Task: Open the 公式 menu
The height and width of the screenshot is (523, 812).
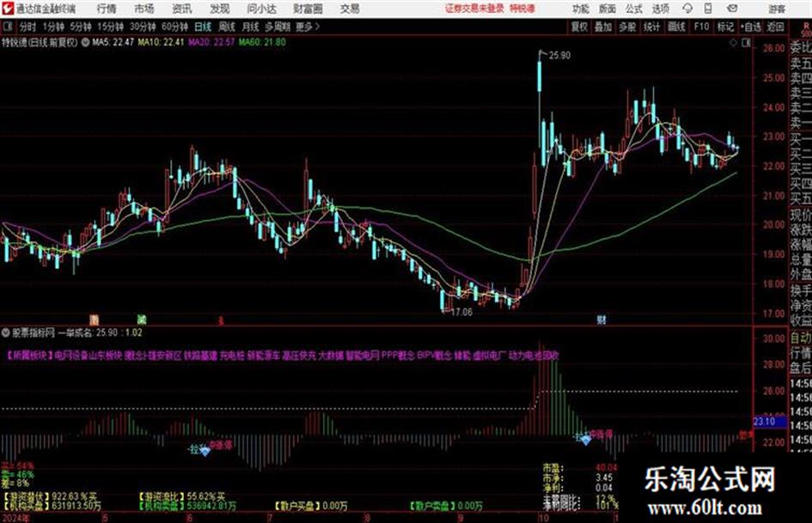Action: (634, 9)
